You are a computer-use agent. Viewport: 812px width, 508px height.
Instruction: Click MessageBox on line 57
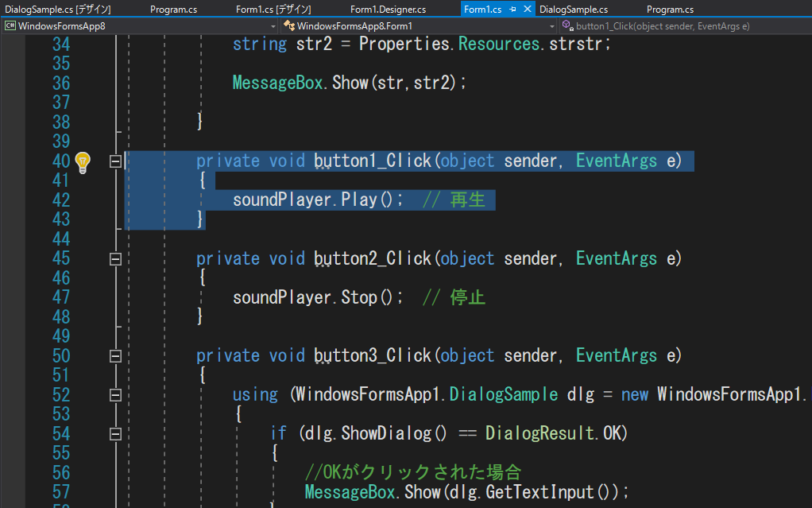(350, 492)
